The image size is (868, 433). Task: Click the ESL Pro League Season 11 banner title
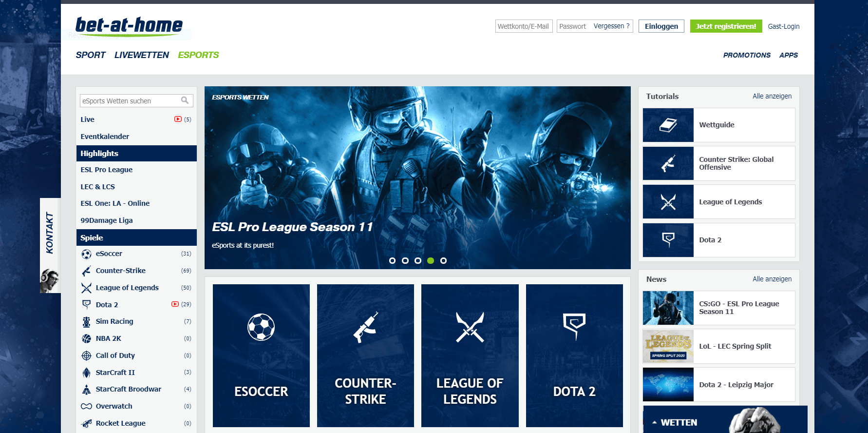pyautogui.click(x=292, y=227)
